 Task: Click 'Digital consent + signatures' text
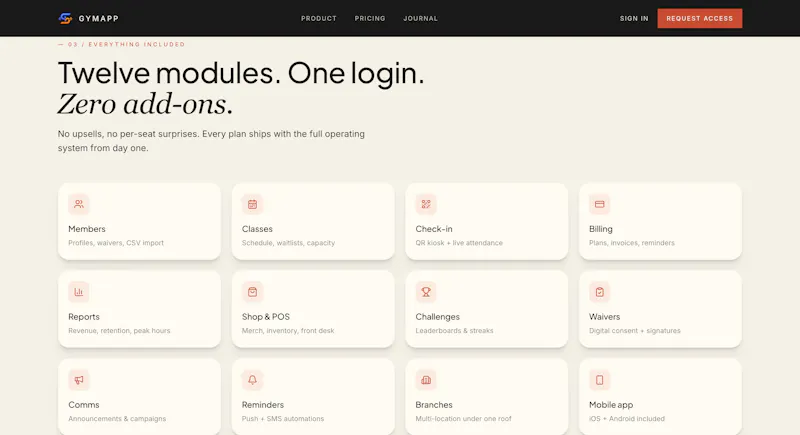(x=635, y=330)
